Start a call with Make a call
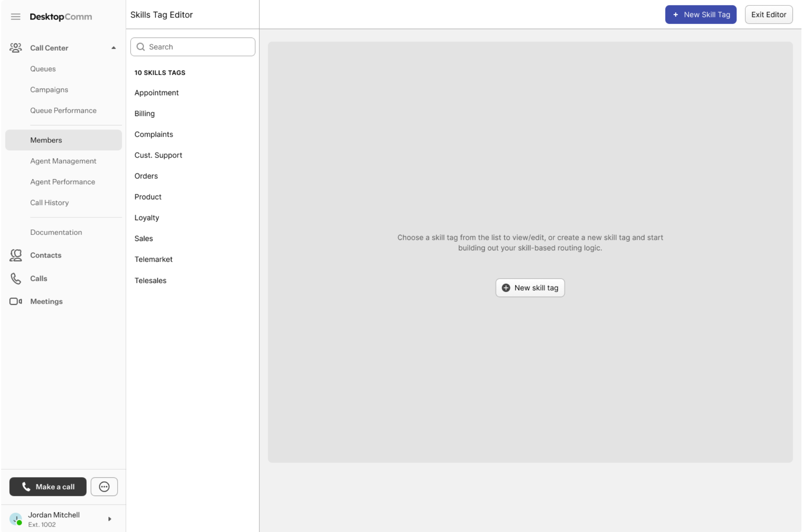803x532 pixels. tap(48, 486)
